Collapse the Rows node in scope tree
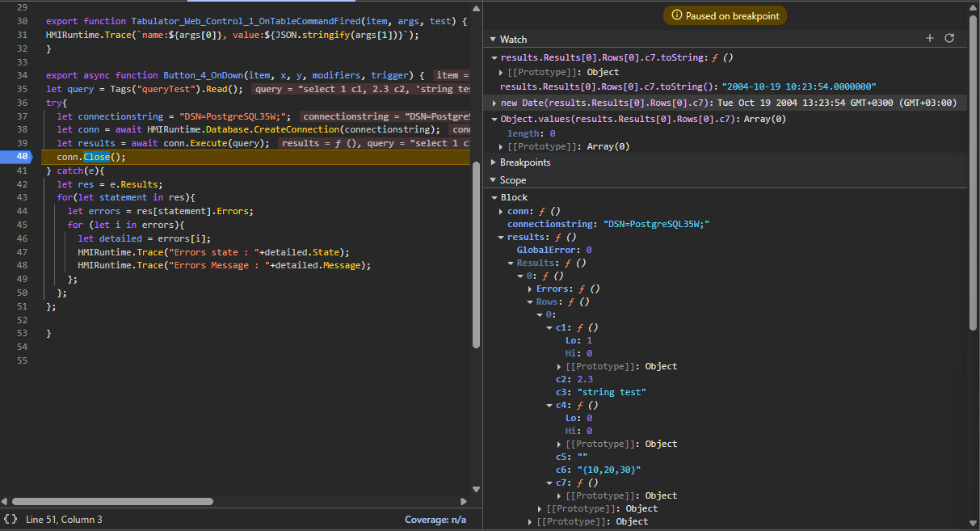 click(x=530, y=301)
